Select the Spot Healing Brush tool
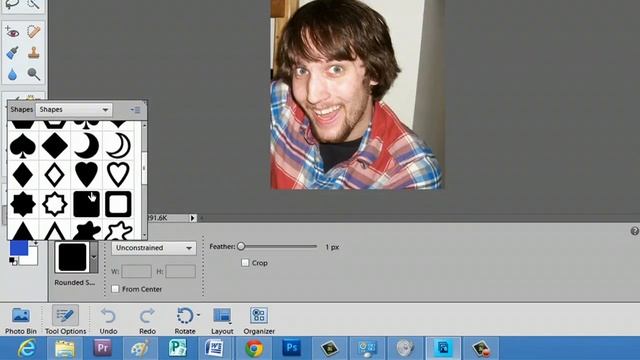 33,32
